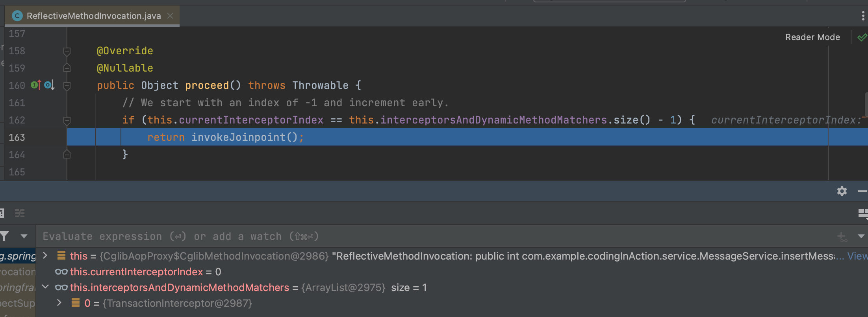This screenshot has width=868, height=317.
Task: Open editor tabs three-dot menu
Action: click(863, 16)
